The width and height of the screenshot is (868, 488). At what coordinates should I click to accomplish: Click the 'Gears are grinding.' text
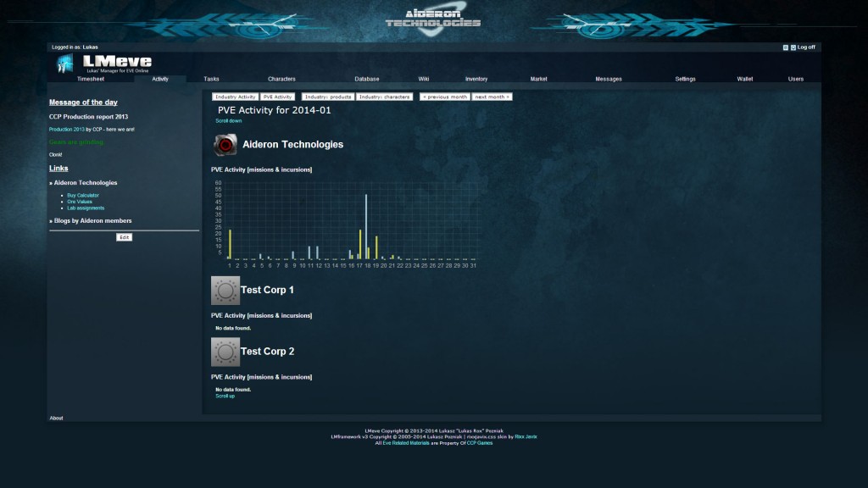point(76,142)
